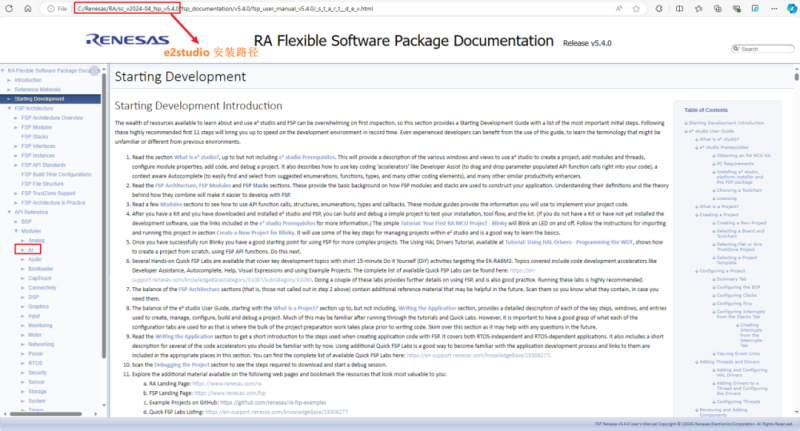Click the sidebar sync toggle icon
Viewport: 800px width, 431px height.
[x=95, y=70]
